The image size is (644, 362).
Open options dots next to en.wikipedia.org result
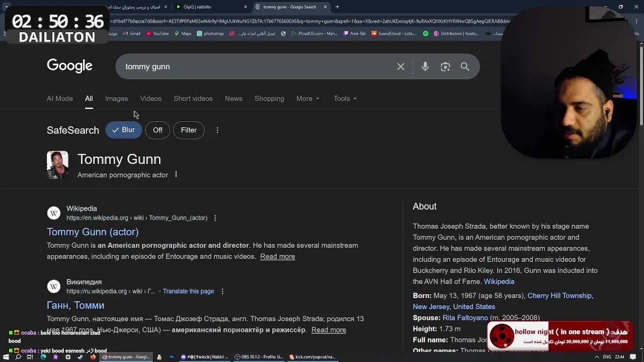coord(215,218)
